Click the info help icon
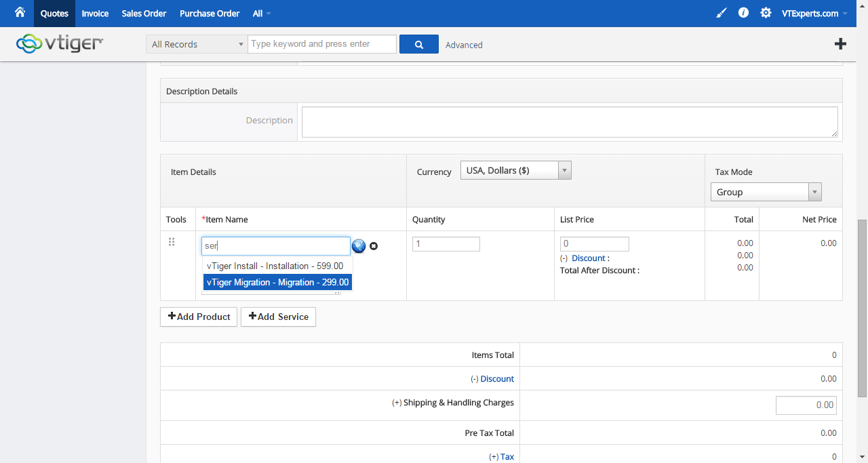The width and height of the screenshot is (868, 463). point(743,13)
